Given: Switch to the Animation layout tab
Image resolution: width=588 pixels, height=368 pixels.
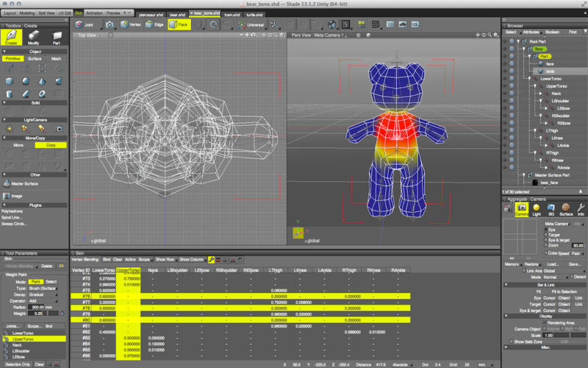Looking at the screenshot, I should coord(94,13).
